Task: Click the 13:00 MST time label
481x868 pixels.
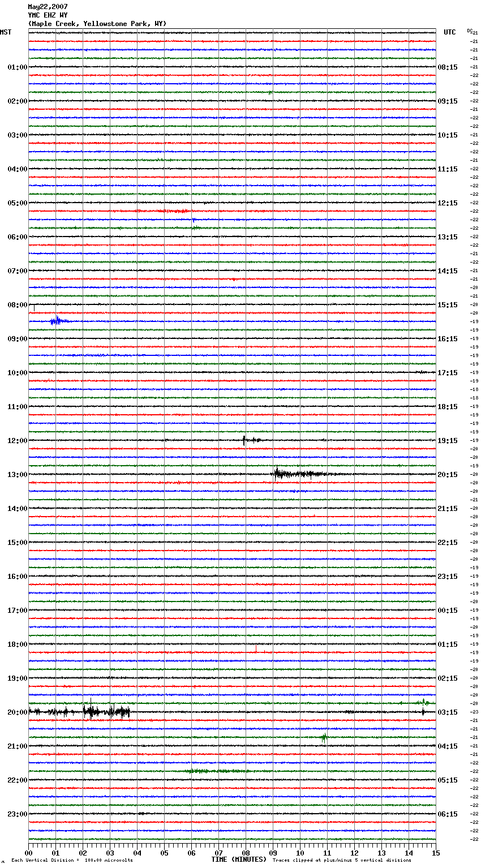Action: 18,475
